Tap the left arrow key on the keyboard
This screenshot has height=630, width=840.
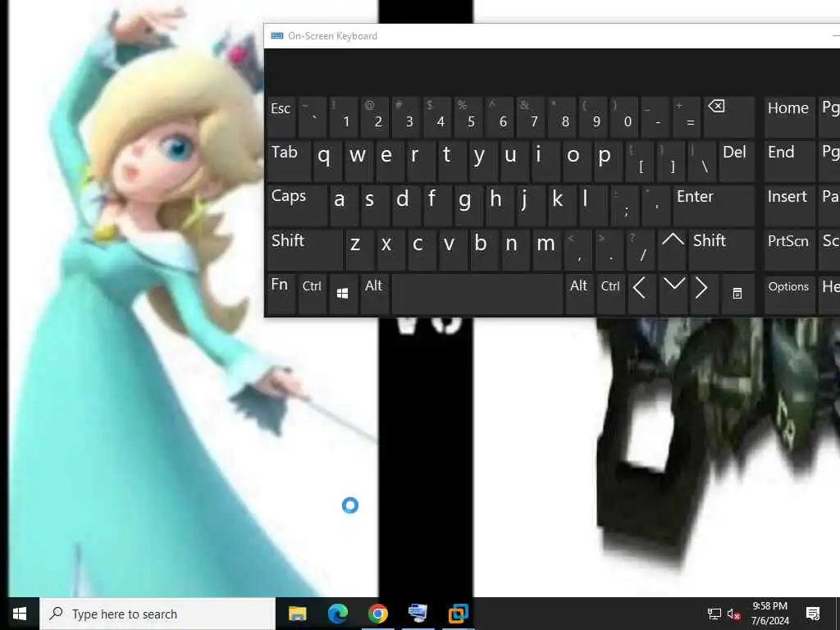[x=641, y=294]
